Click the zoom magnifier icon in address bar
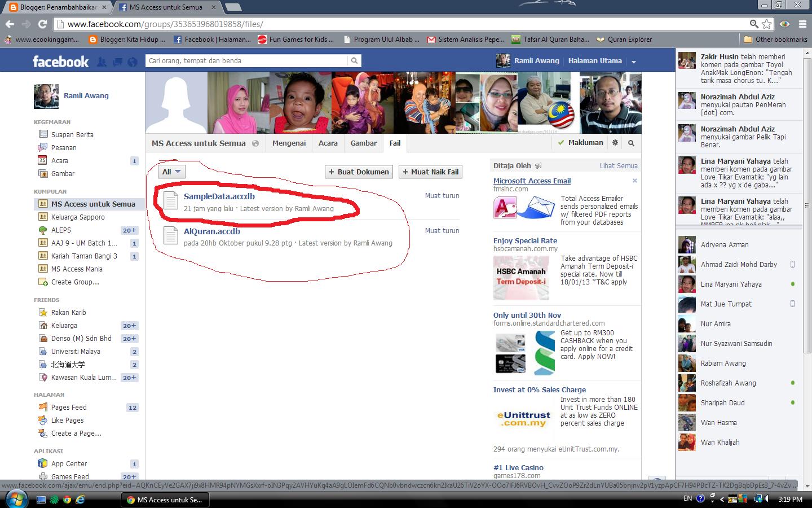The image size is (812, 508). click(x=754, y=24)
